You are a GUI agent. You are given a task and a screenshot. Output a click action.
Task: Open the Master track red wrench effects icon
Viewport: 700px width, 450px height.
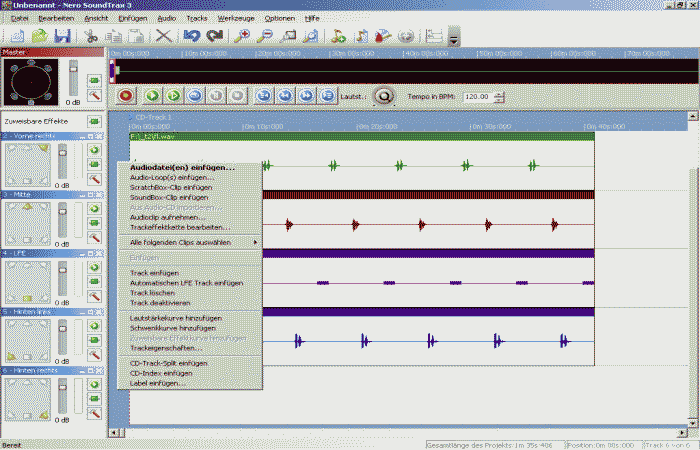95,95
